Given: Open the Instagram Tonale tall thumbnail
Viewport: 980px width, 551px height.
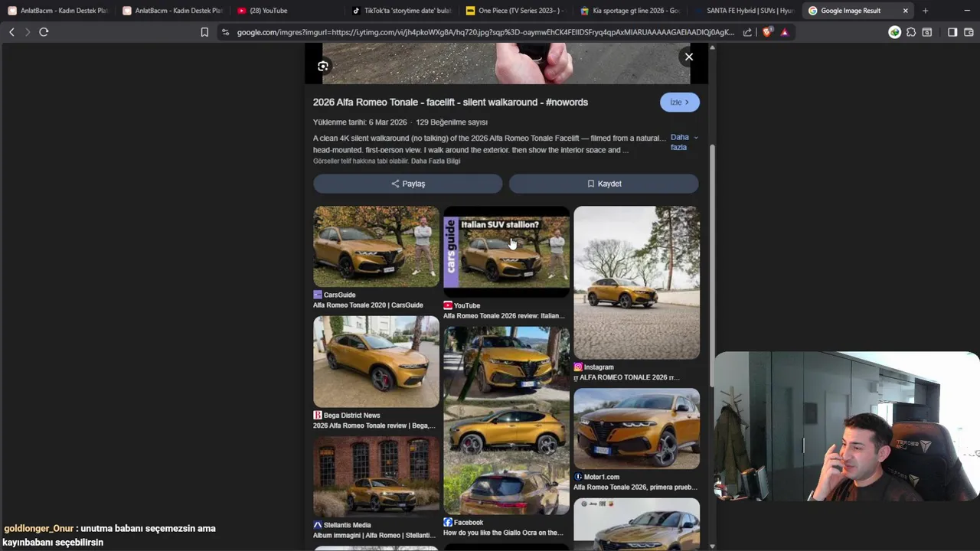Looking at the screenshot, I should tap(636, 282).
